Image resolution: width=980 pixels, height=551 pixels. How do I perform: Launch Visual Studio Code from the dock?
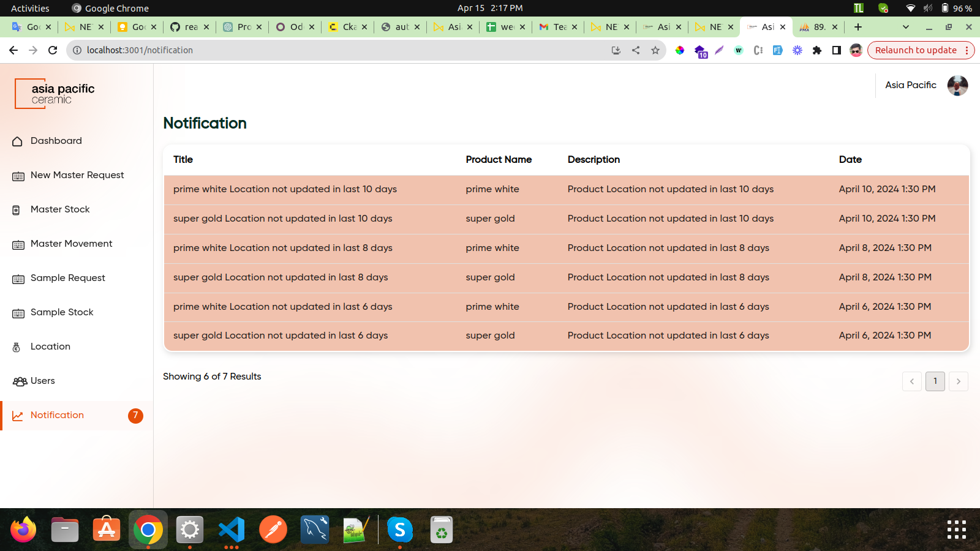[232, 530]
